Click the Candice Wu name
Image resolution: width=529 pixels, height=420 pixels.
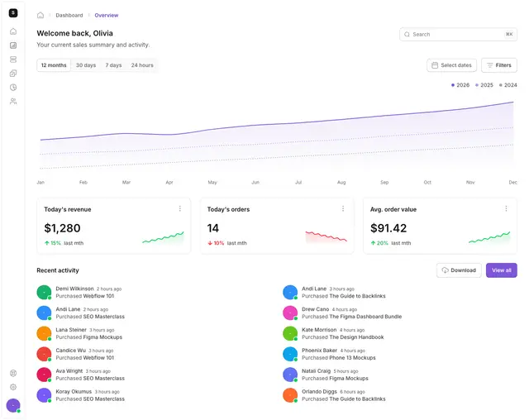click(71, 351)
